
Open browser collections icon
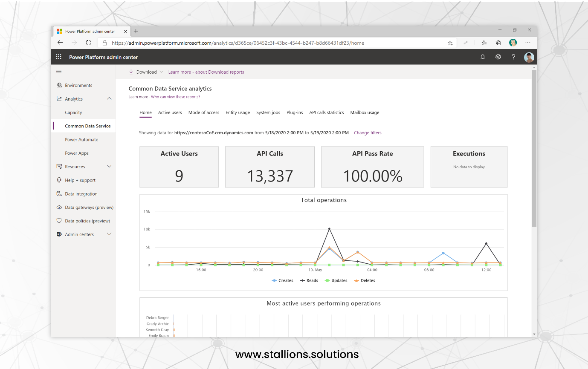tap(498, 43)
